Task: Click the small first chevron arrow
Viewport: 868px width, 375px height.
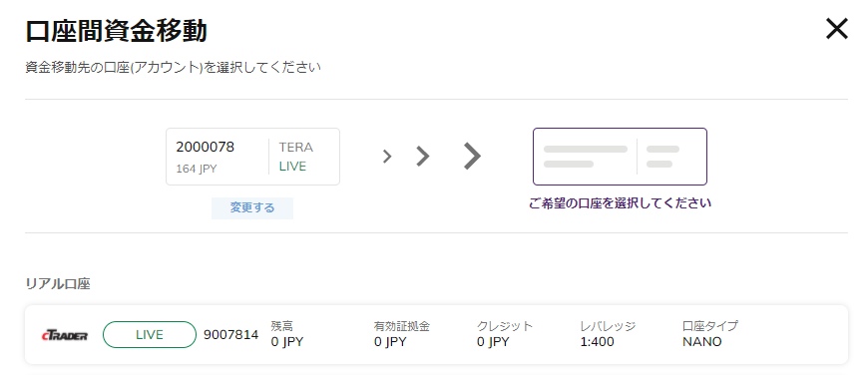Action: 387,157
